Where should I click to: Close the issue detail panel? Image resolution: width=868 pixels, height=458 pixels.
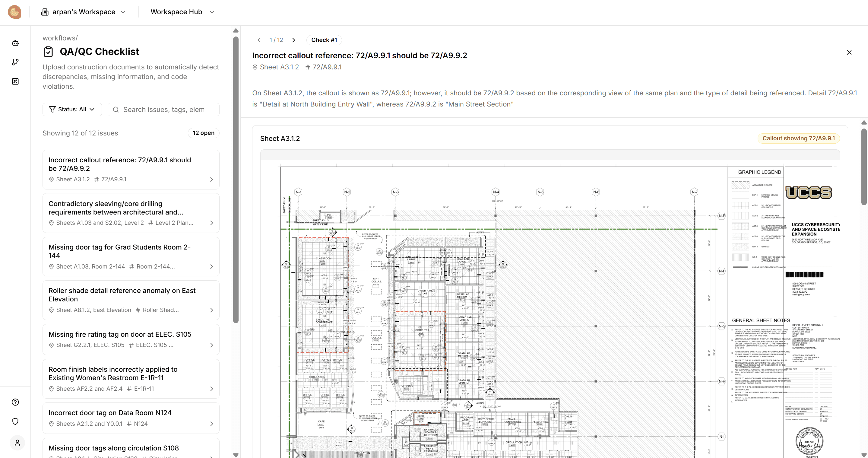849,52
